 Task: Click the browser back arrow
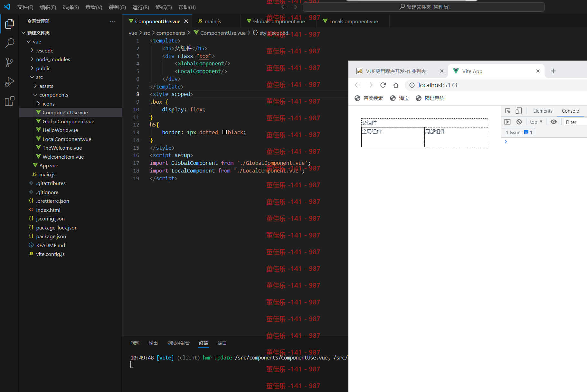(357, 85)
